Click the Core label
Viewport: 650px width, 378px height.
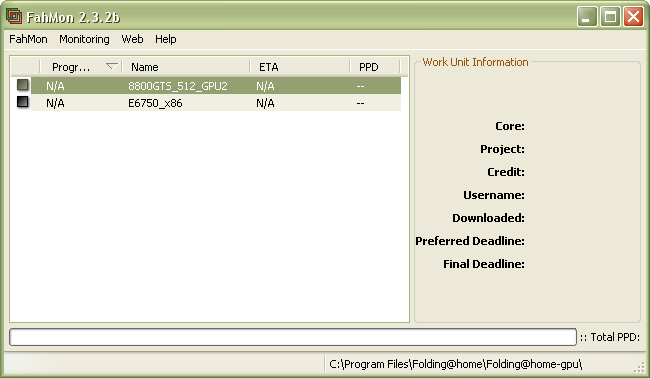(509, 126)
